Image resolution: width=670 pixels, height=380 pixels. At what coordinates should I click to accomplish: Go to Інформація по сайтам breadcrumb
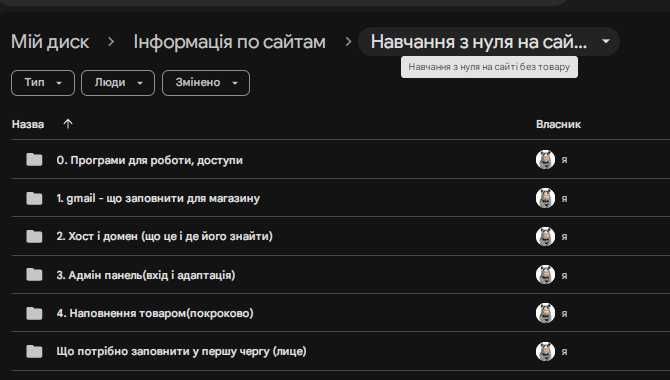(x=229, y=42)
